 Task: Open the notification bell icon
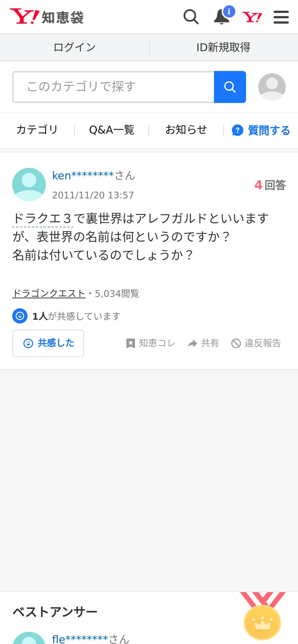[222, 17]
